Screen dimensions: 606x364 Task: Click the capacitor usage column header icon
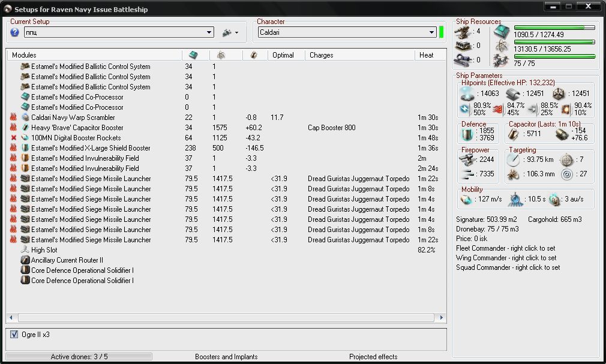(x=254, y=55)
